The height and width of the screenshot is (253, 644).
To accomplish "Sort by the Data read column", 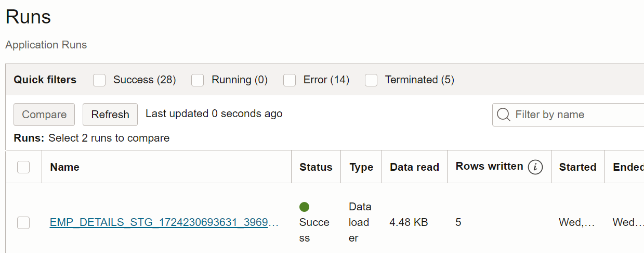I will [414, 167].
